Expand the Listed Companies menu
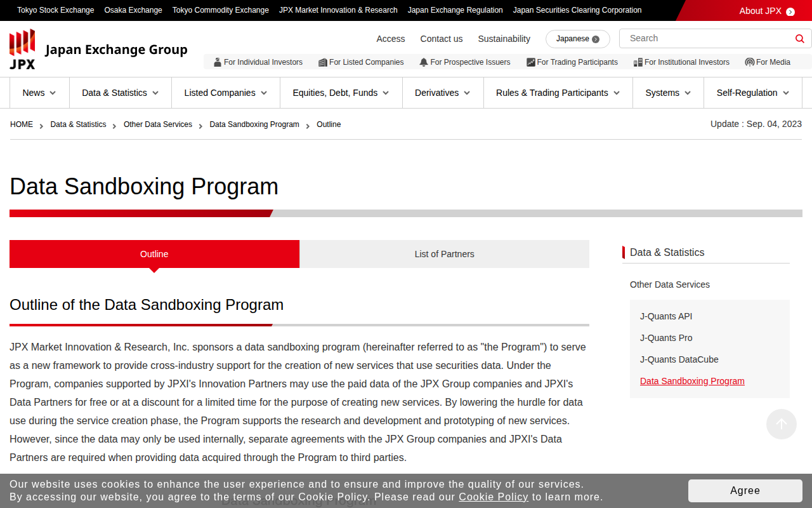This screenshot has height=508, width=812. click(x=226, y=93)
